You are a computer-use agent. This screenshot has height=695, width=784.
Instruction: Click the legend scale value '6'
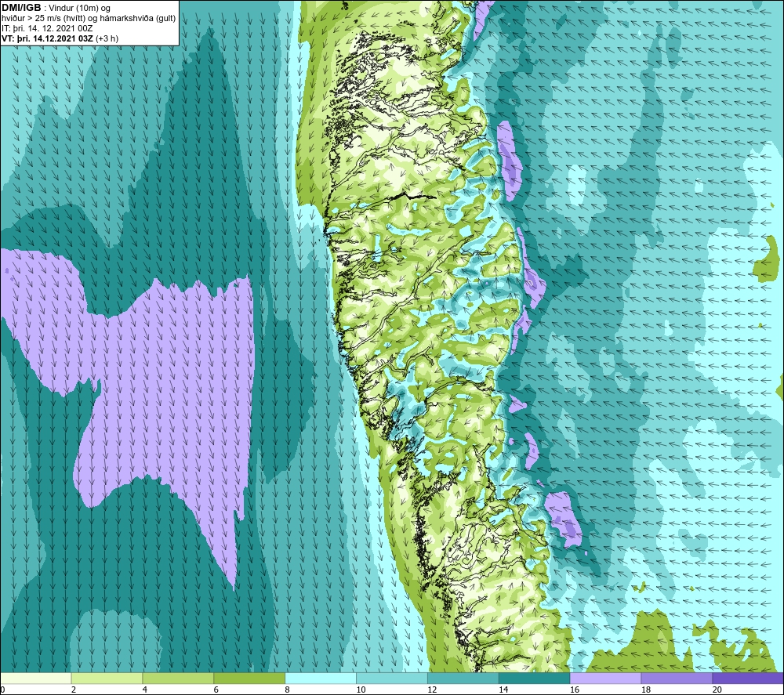[x=216, y=690]
